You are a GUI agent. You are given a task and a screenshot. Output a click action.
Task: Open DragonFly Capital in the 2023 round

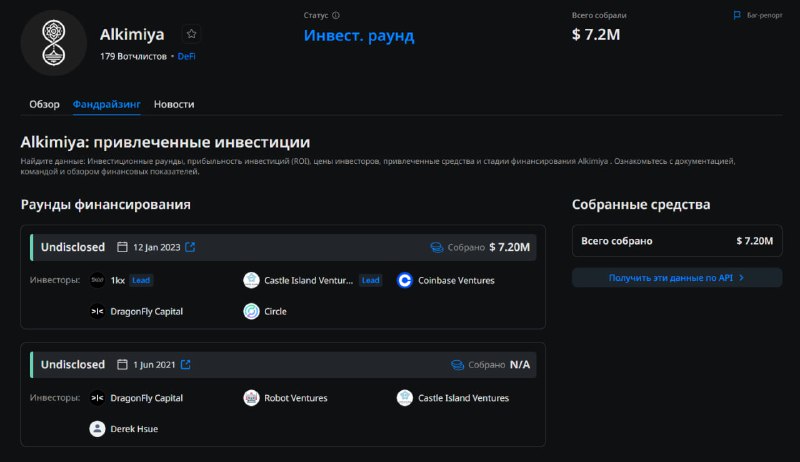click(x=146, y=312)
